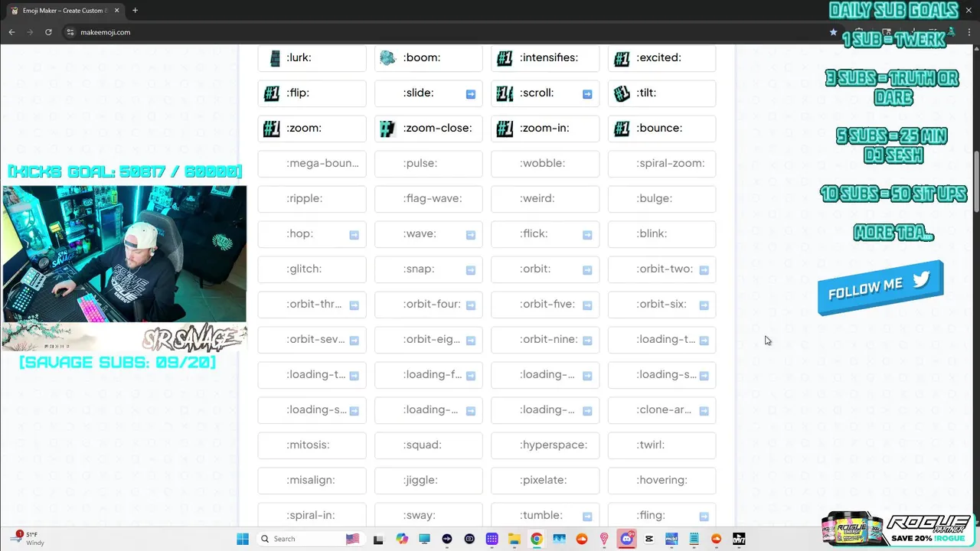The height and width of the screenshot is (551, 980).
Task: Click the blue arrow icon on :clone-ar…
Action: (x=704, y=411)
